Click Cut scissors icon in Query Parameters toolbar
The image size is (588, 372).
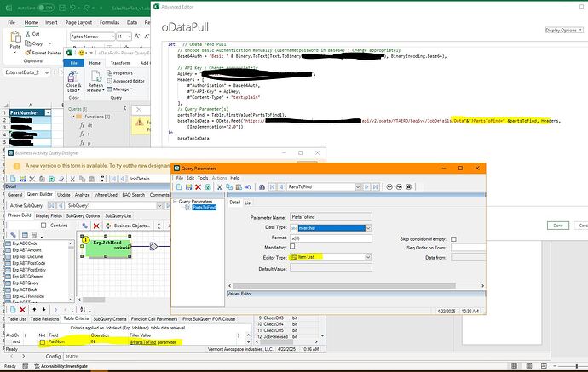click(x=219, y=187)
